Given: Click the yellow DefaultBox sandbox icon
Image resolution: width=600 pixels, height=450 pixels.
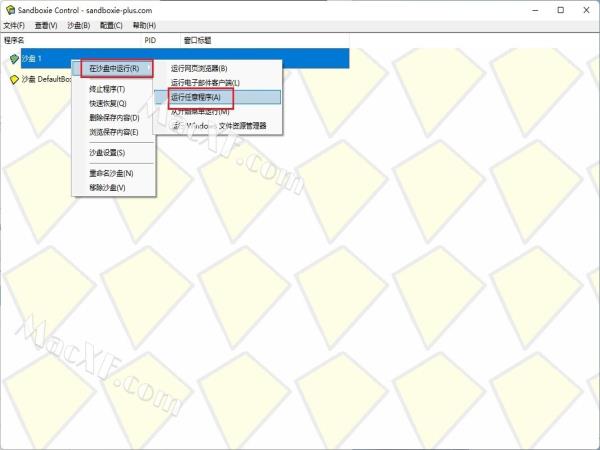Looking at the screenshot, I should 14,79.
